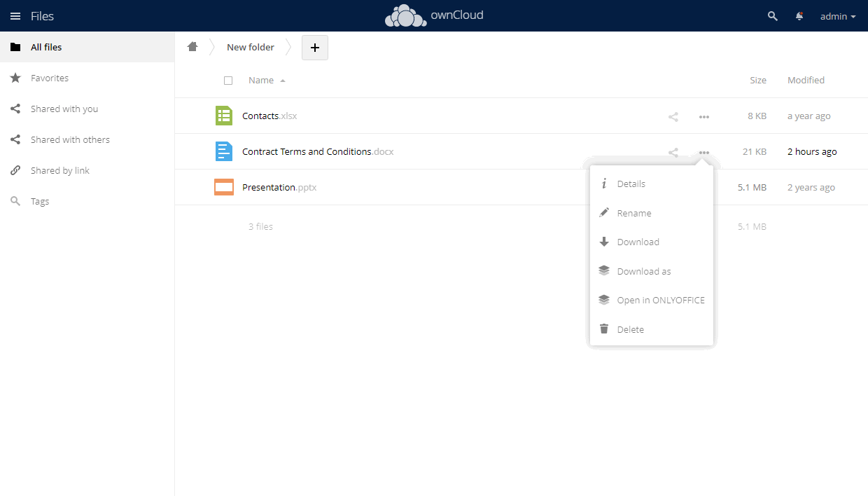Image resolution: width=868 pixels, height=496 pixels.
Task: Open All files in the sidebar
Action: (87, 47)
